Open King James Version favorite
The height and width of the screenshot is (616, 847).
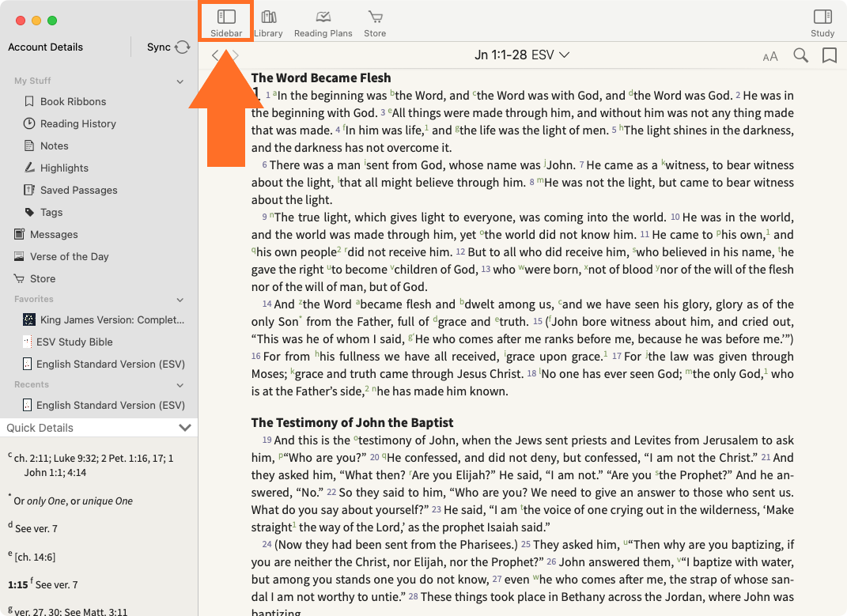click(x=112, y=320)
